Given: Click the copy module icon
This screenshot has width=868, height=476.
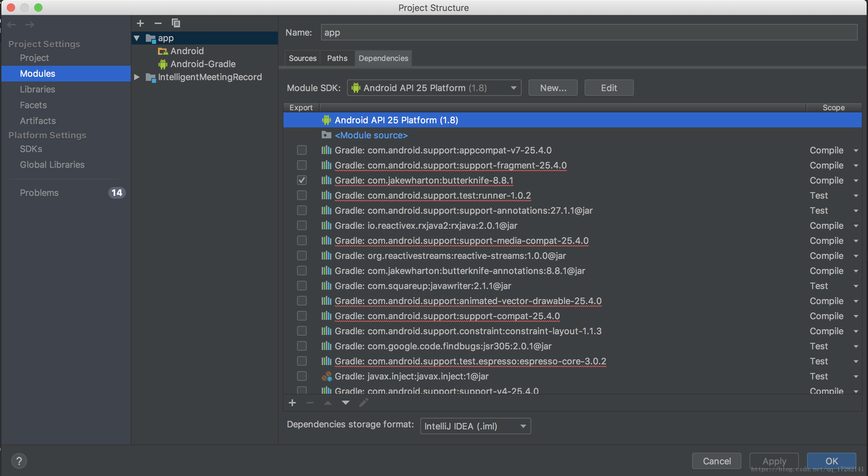Looking at the screenshot, I should [x=176, y=23].
